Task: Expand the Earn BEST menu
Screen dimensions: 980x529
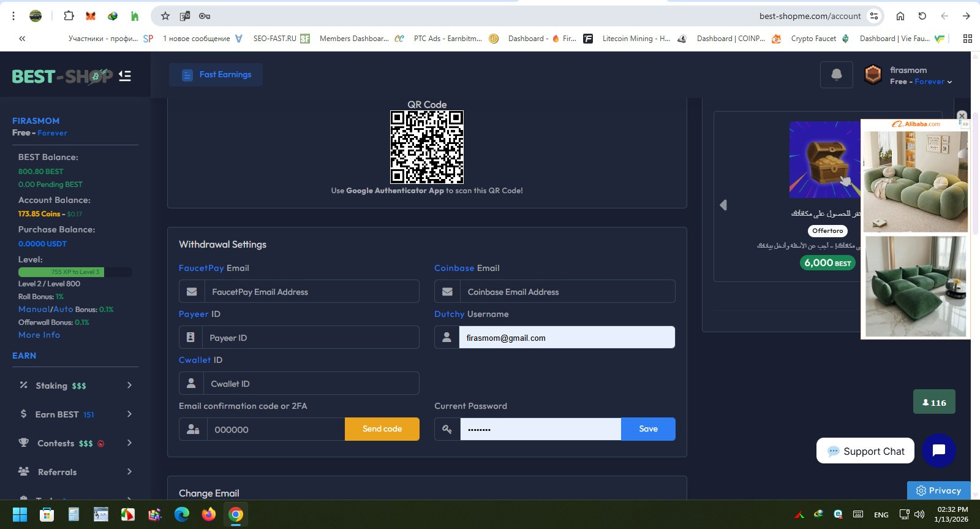Action: [x=75, y=414]
